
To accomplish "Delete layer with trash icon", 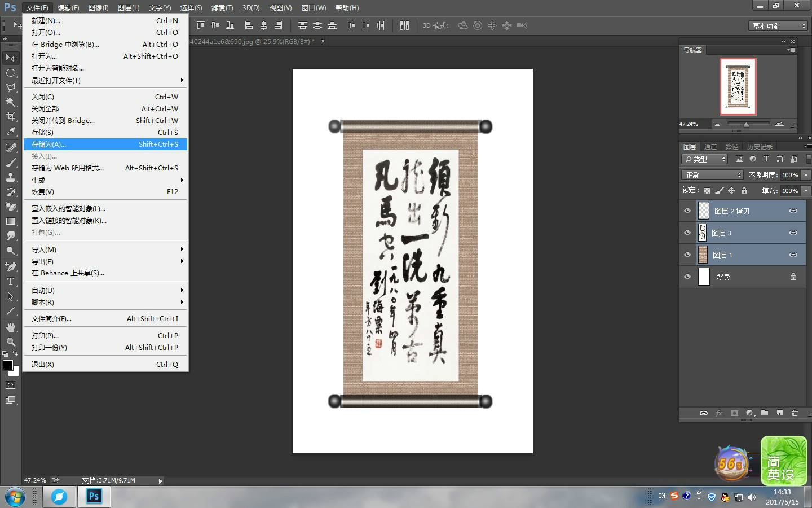I will [795, 413].
